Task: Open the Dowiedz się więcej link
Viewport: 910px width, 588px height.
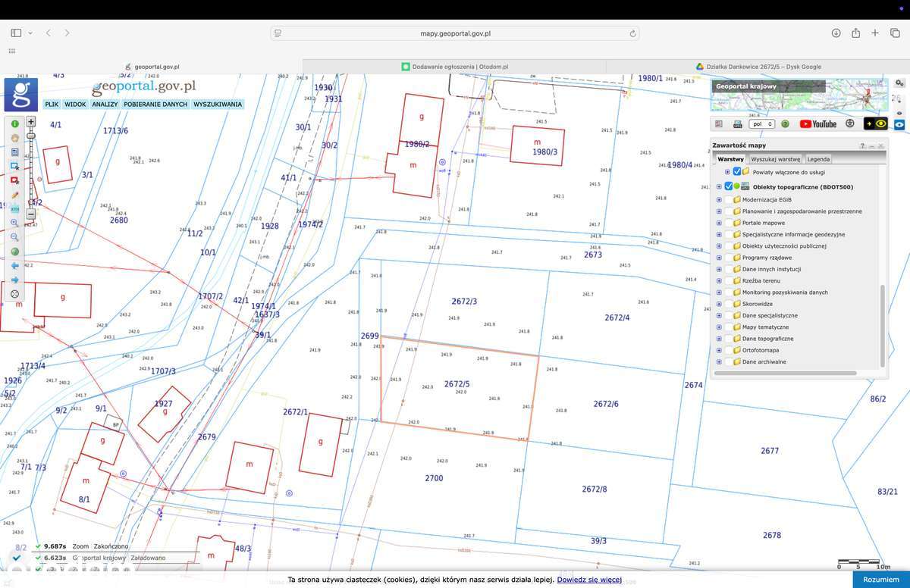Action: tap(589, 580)
